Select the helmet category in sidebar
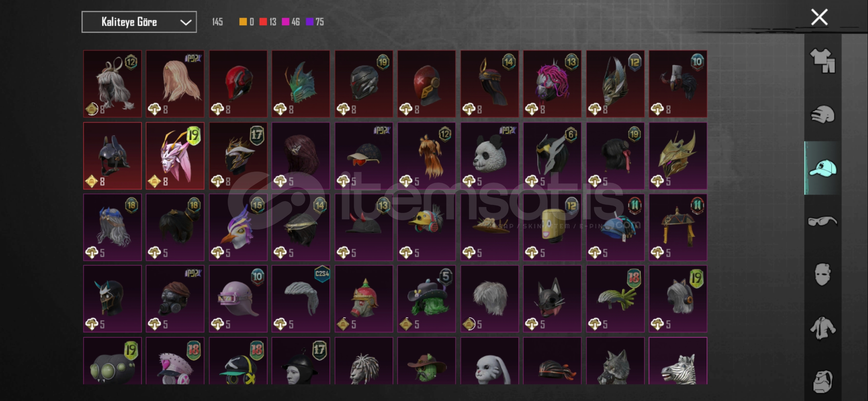Image resolution: width=868 pixels, height=401 pixels. [x=822, y=114]
